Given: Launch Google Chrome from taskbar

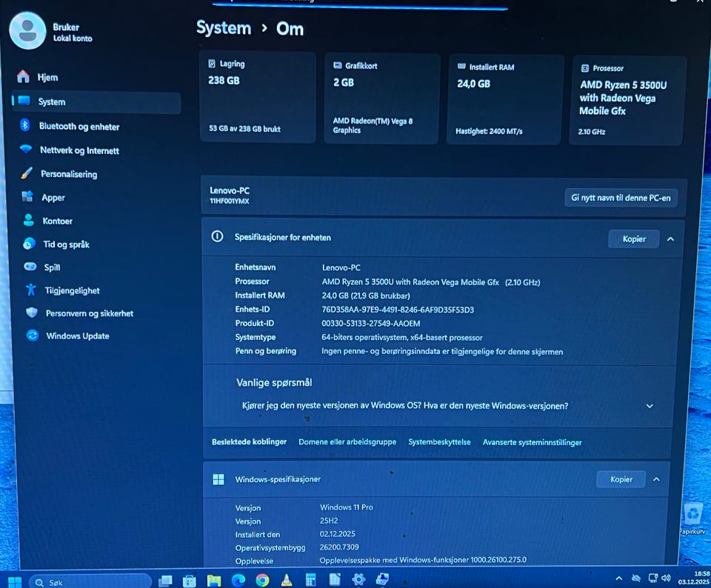Looking at the screenshot, I should [262, 580].
